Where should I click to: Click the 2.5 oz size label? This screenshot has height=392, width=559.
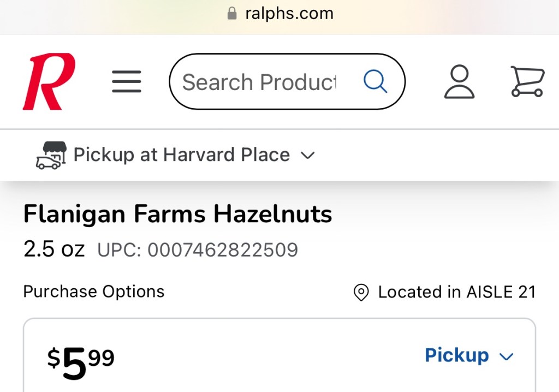click(54, 250)
